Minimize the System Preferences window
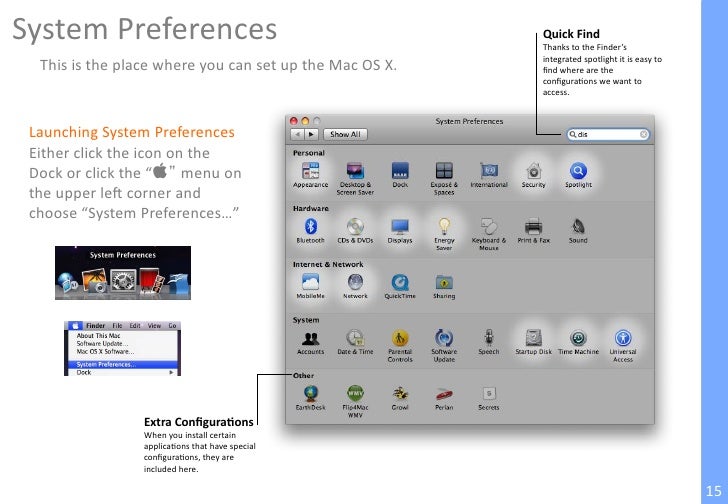Image resolution: width=728 pixels, height=504 pixels. point(305,121)
